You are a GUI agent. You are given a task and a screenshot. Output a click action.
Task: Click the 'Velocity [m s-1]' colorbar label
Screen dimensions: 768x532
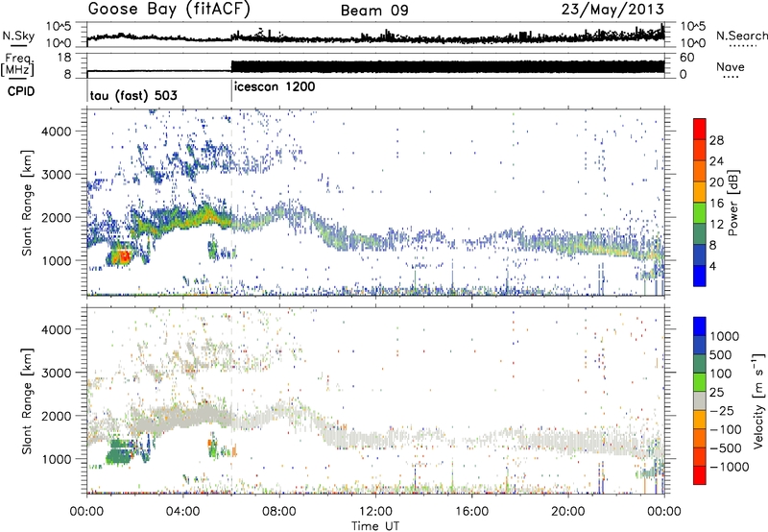758,400
